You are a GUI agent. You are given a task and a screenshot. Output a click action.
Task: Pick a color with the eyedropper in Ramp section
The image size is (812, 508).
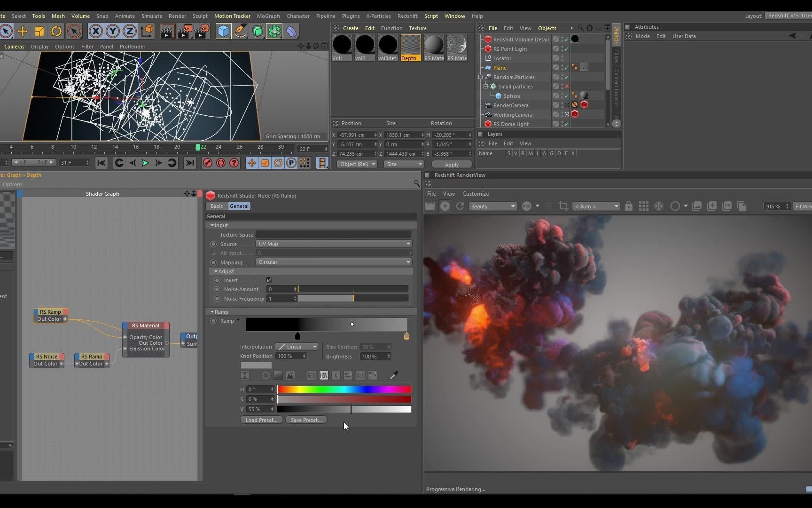394,375
